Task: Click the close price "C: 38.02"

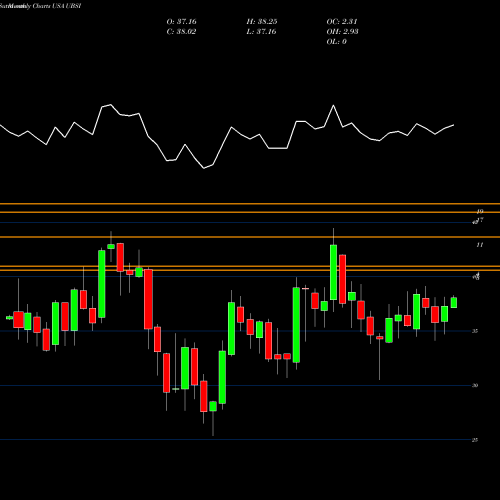Action: point(181,32)
